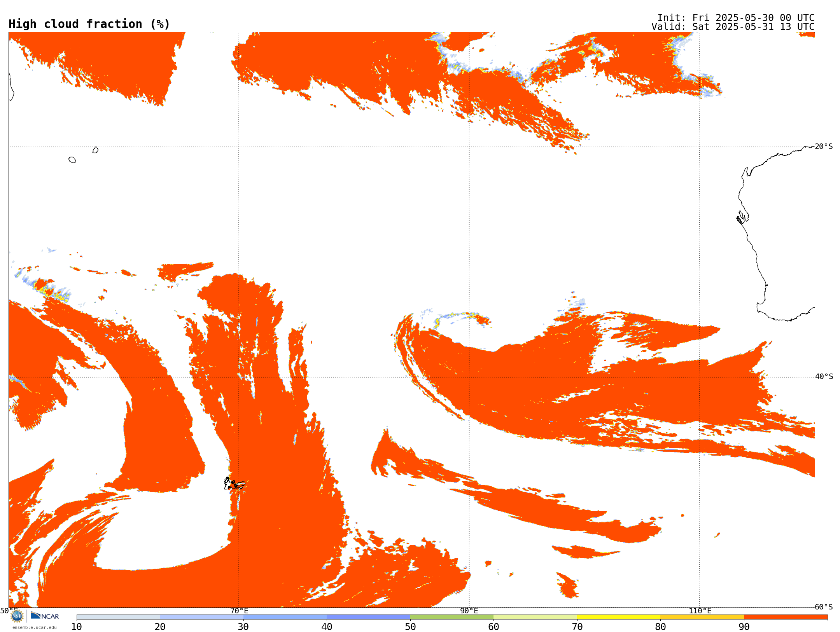Select the 50-60 green colorbar segment
Screen dimensions: 840x632
(452, 617)
